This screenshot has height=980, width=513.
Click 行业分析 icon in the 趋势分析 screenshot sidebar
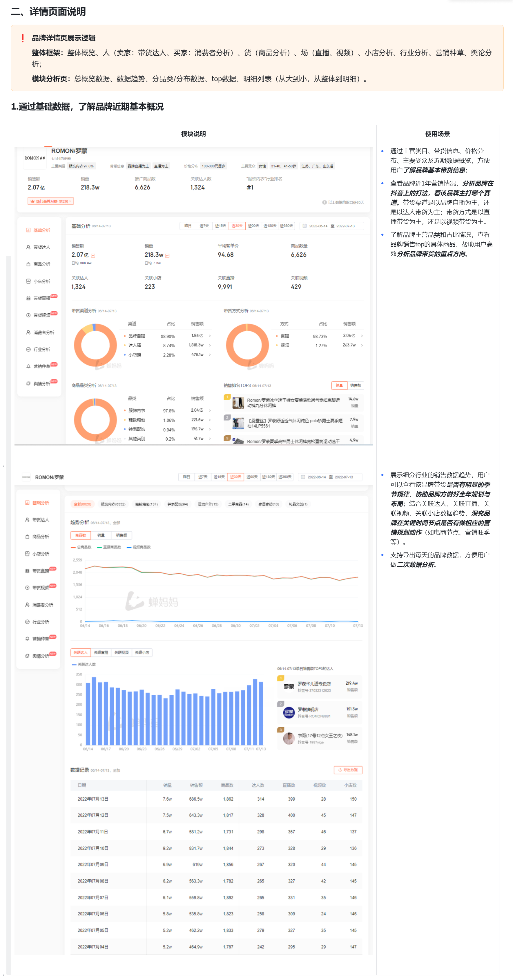27,622
